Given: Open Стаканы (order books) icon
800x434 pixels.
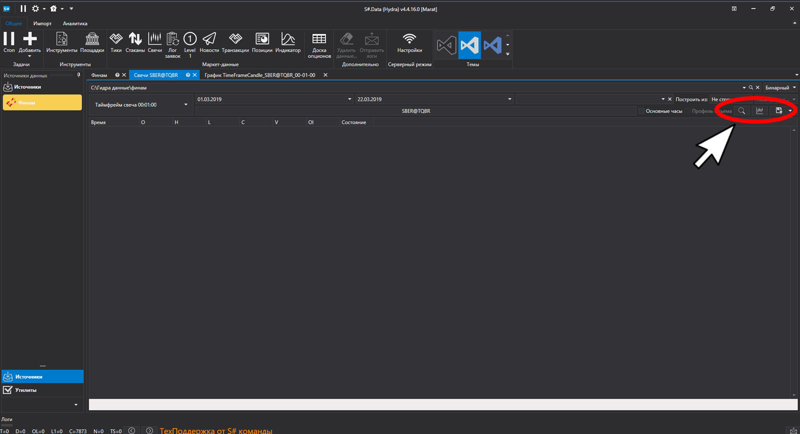Looking at the screenshot, I should tap(135, 40).
